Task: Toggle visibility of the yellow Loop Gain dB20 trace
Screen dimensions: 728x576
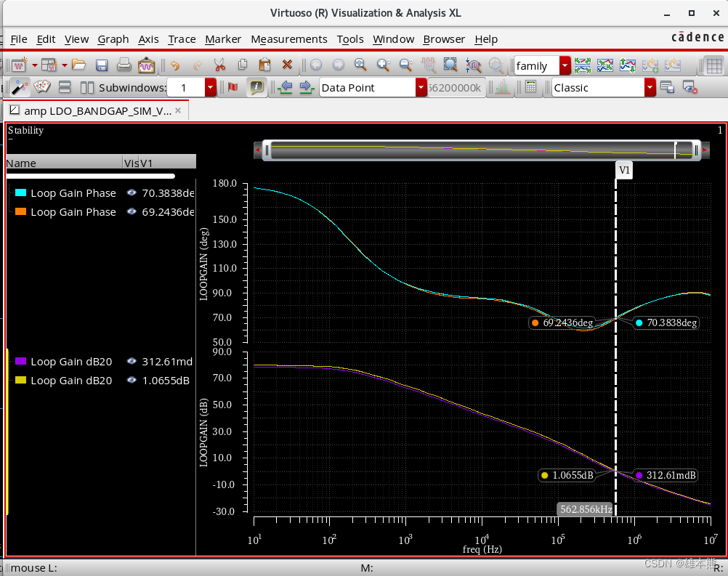Action: [132, 380]
